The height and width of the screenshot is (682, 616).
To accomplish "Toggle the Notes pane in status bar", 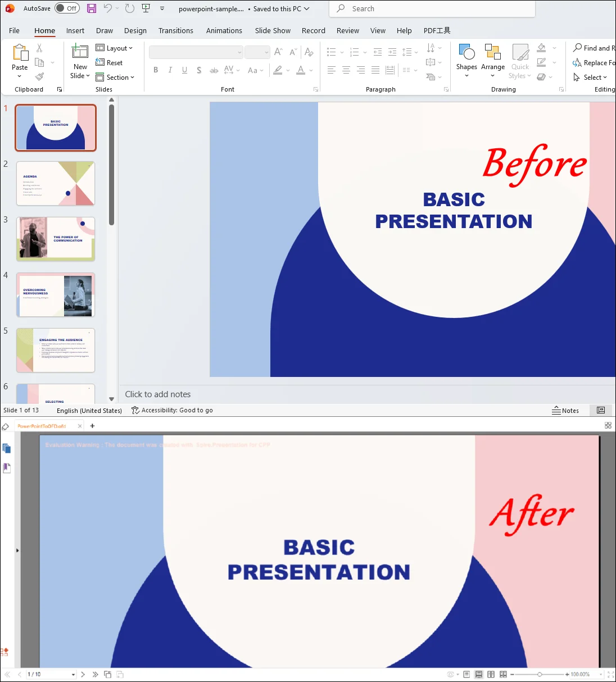I will (x=566, y=410).
